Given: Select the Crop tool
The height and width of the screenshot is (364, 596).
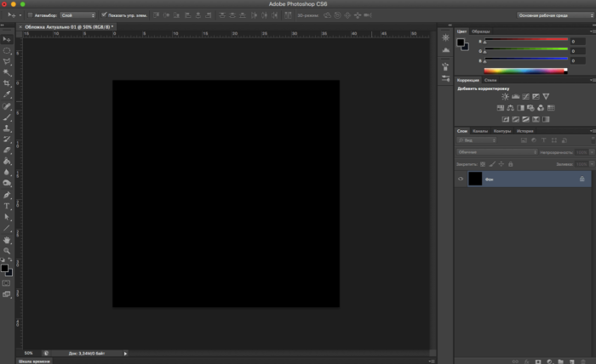Looking at the screenshot, I should point(7,83).
